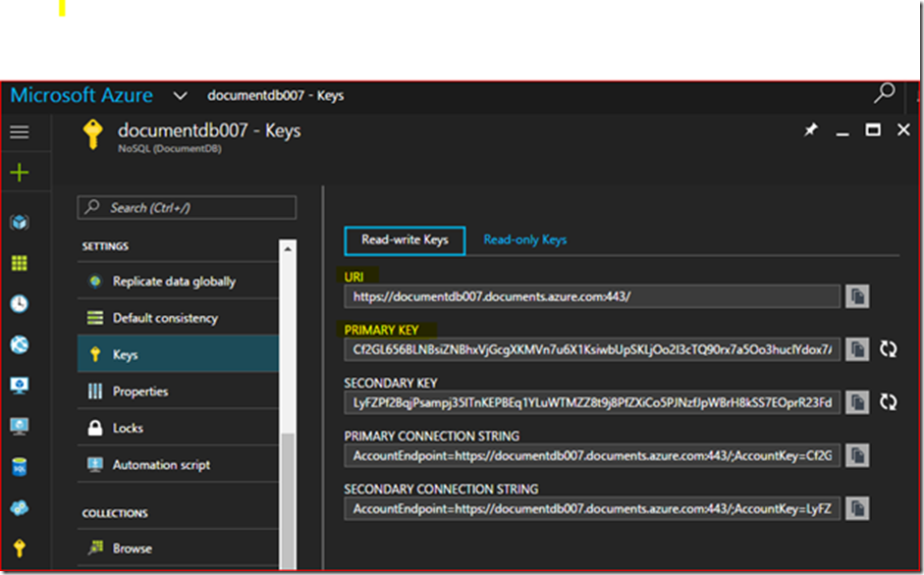Open the hamburger menu in left sidebar
The height and width of the screenshot is (575, 924).
pyautogui.click(x=19, y=131)
